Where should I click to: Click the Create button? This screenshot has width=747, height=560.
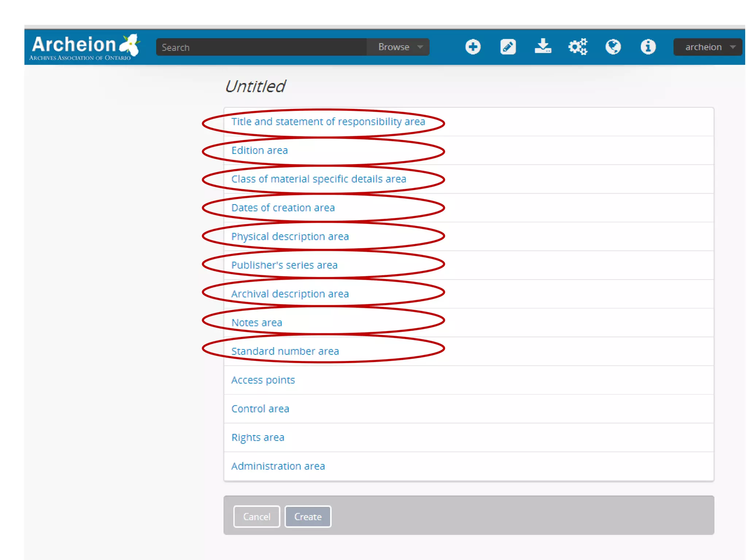click(x=307, y=517)
